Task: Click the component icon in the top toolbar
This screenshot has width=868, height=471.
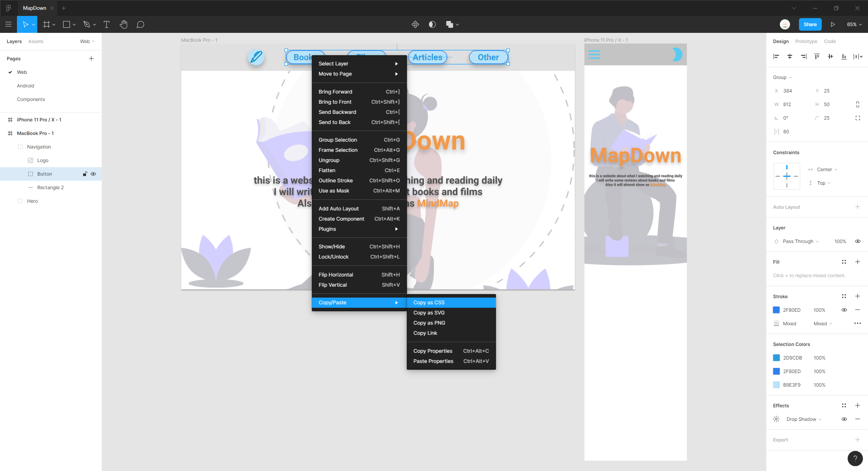Action: [x=415, y=24]
